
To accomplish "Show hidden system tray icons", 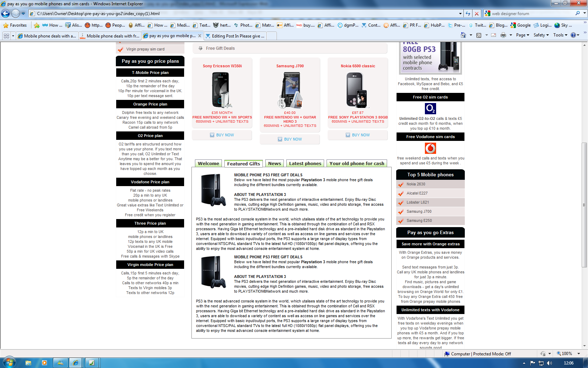I will click(x=524, y=363).
